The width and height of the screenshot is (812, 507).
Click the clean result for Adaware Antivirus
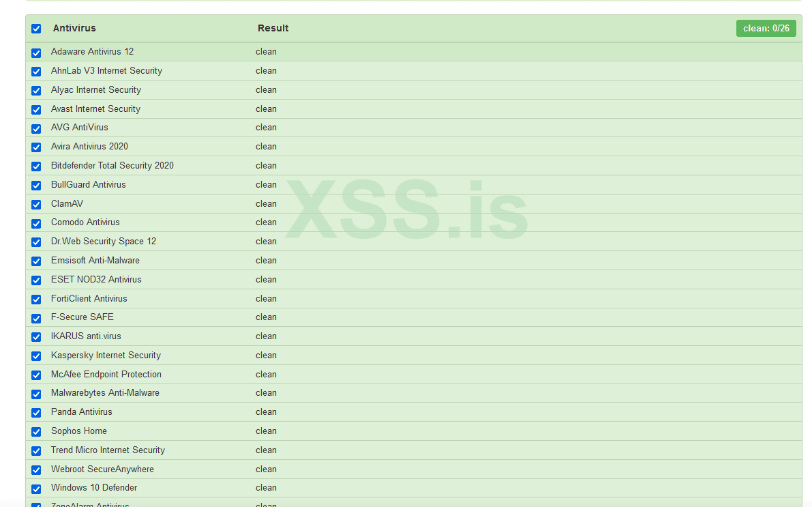tap(266, 51)
